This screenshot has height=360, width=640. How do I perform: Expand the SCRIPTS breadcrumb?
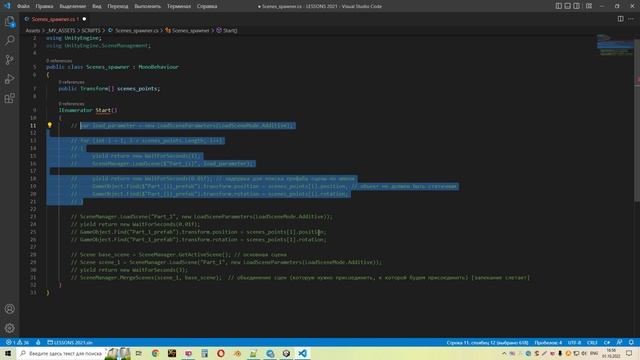pyautogui.click(x=91, y=31)
